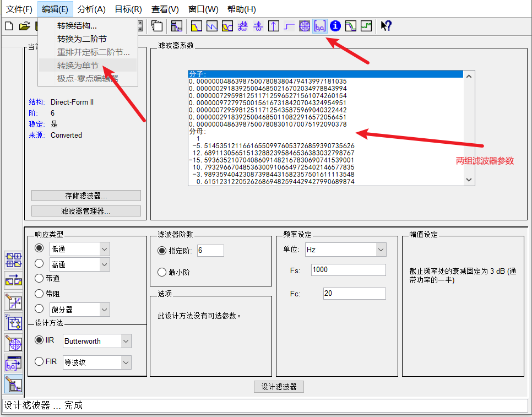The height and width of the screenshot is (417, 532).
Task: View the filter coefficients panel
Action: [x=319, y=26]
